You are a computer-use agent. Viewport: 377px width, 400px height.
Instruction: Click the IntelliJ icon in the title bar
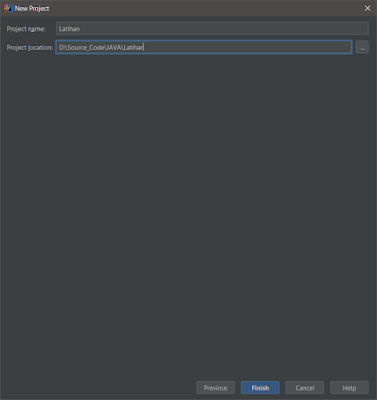[x=8, y=8]
